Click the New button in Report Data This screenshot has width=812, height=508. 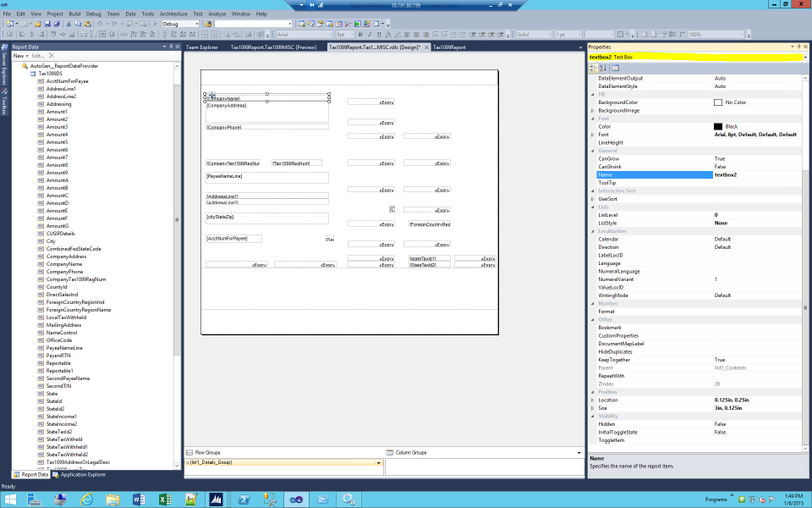(19, 55)
